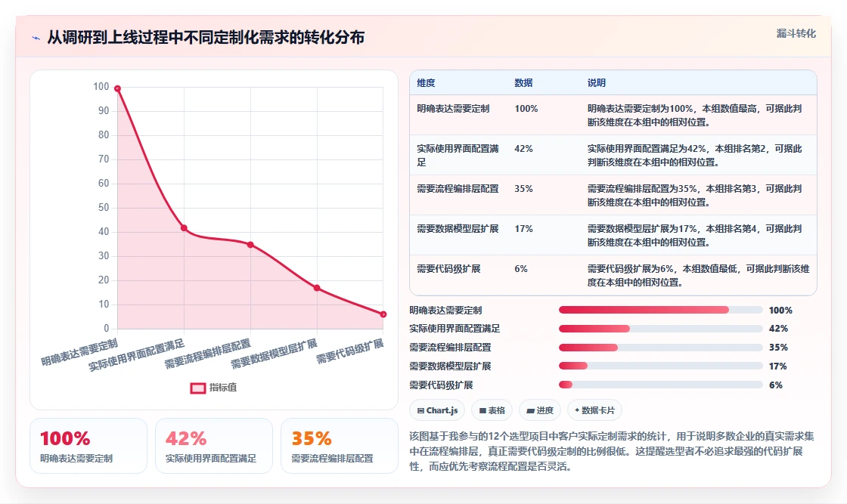Click the slanted x-axis label 需要代码级扩展
Image resolution: width=847 pixels, height=504 pixels.
[x=350, y=351]
